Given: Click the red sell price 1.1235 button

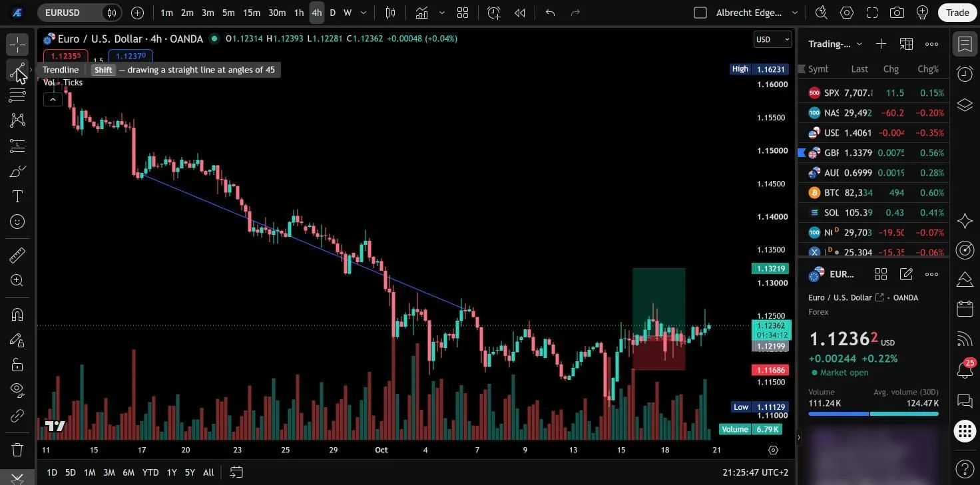Looking at the screenshot, I should click(x=66, y=57).
